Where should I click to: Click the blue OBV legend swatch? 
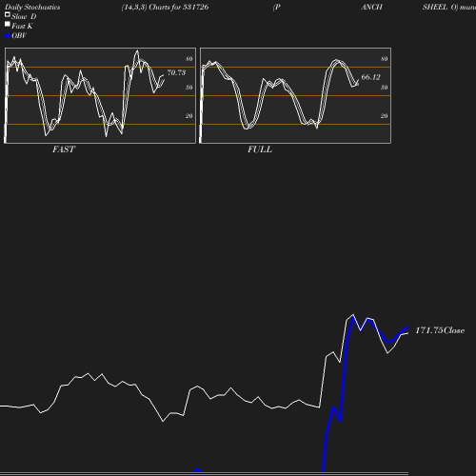click(8, 36)
